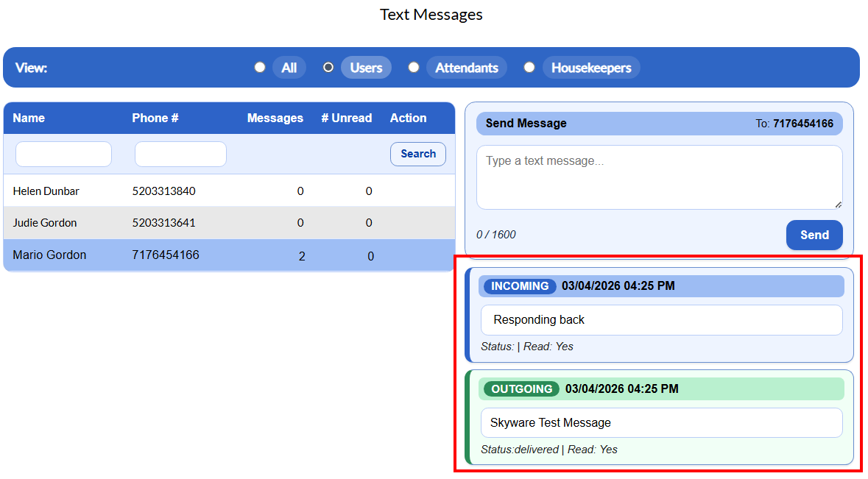This screenshot has width=868, height=479.
Task: Click the INCOMING message badge
Action: (520, 286)
